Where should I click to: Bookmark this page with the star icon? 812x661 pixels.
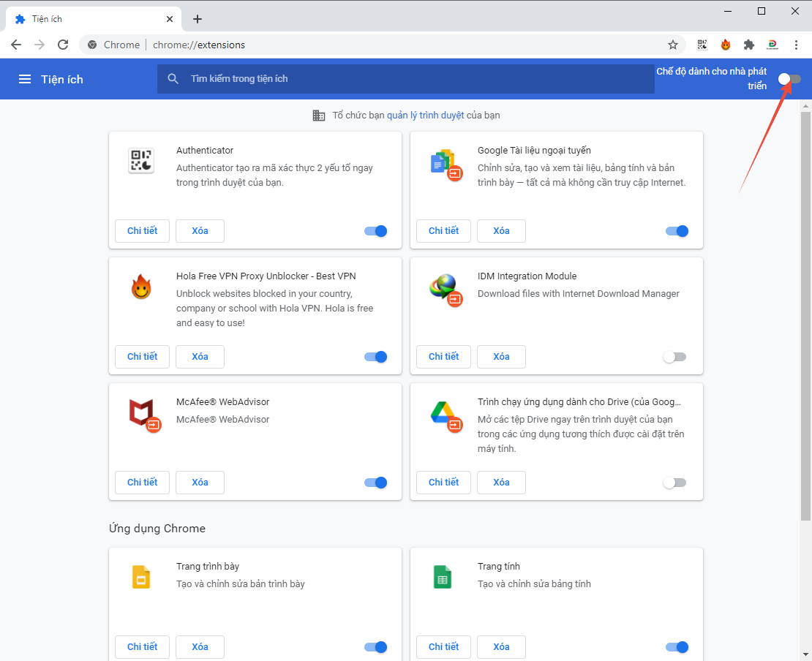[673, 45]
